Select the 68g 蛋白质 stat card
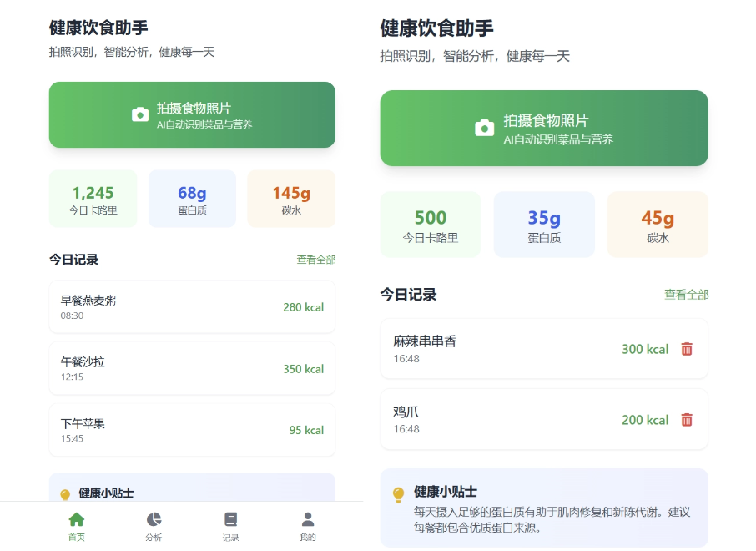The width and height of the screenshot is (756, 551). (x=192, y=199)
